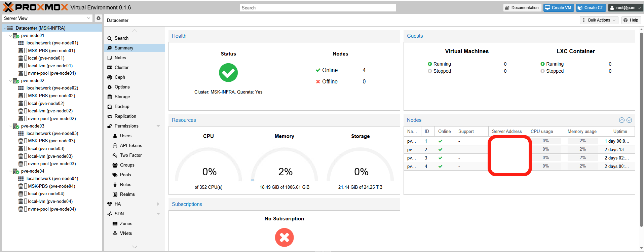Image resolution: width=644 pixels, height=252 pixels.
Task: Click the Realms icon
Action: 115,194
